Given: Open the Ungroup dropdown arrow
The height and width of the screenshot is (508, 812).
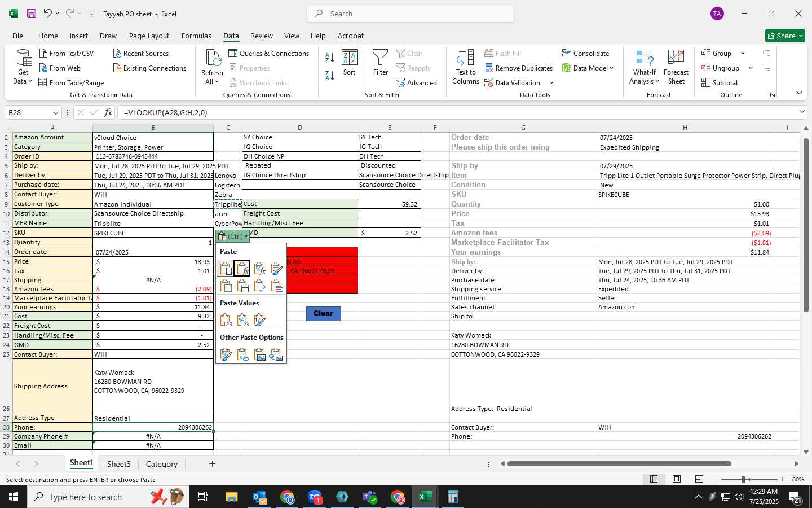Looking at the screenshot, I should 751,68.
